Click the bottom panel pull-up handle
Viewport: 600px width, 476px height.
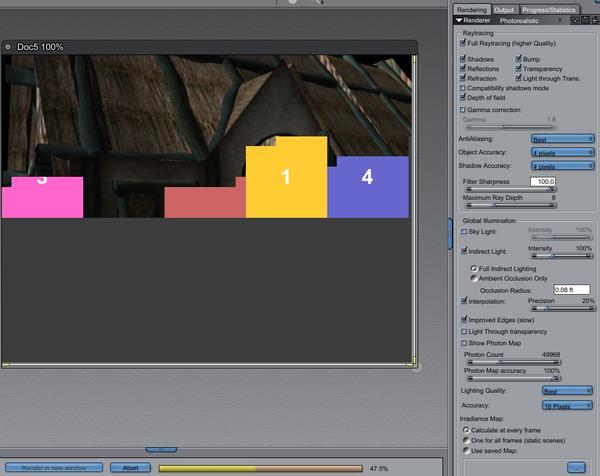161,450
